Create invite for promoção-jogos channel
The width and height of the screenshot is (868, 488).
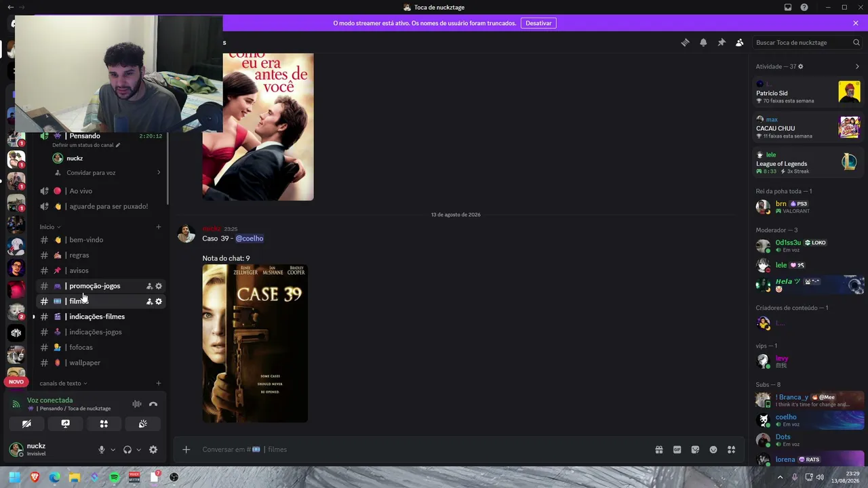tap(149, 286)
